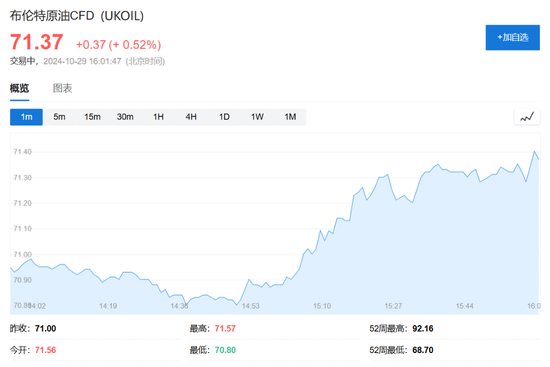The height and width of the screenshot is (367, 550).
Task: Add UKOIL to watchlist with +加自选
Action: point(512,38)
